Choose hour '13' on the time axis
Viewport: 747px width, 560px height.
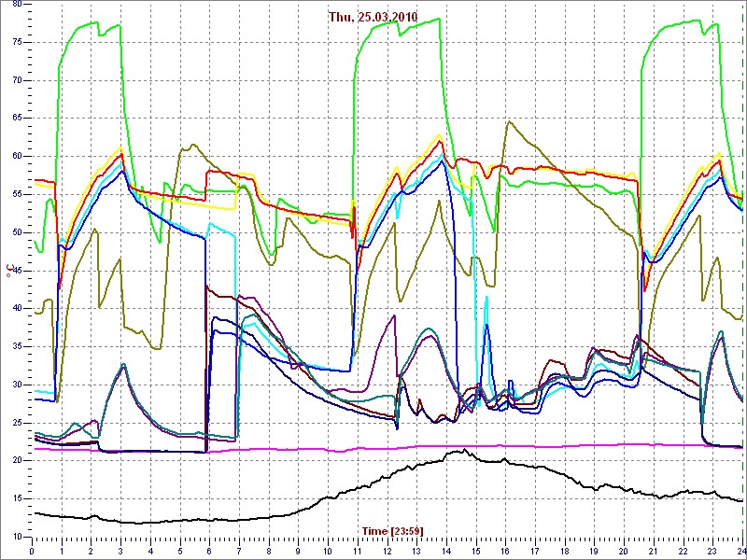click(416, 551)
